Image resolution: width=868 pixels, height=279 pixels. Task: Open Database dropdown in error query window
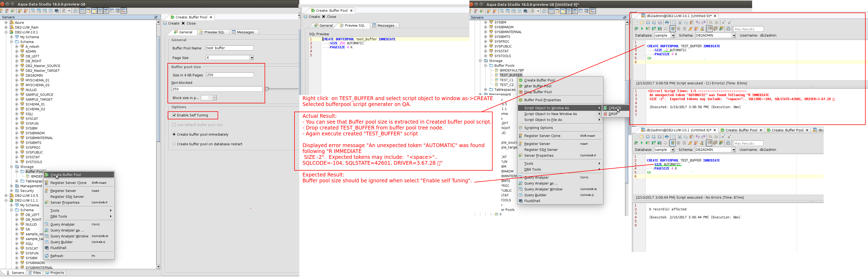[673, 36]
